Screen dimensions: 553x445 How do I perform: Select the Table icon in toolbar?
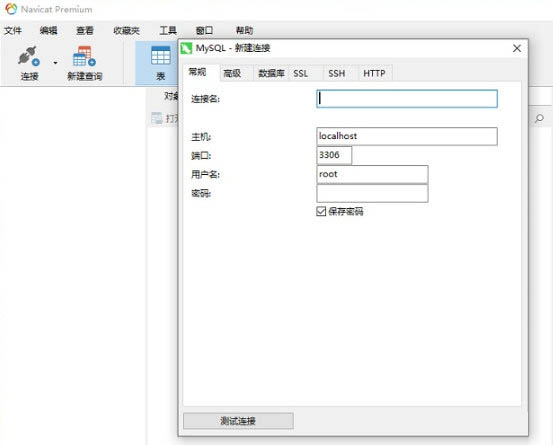(160, 56)
